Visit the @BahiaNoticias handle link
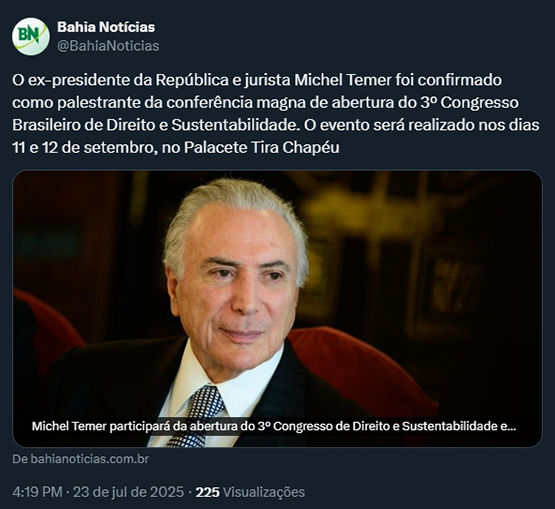Viewport: 555px width, 509px height. (108, 46)
